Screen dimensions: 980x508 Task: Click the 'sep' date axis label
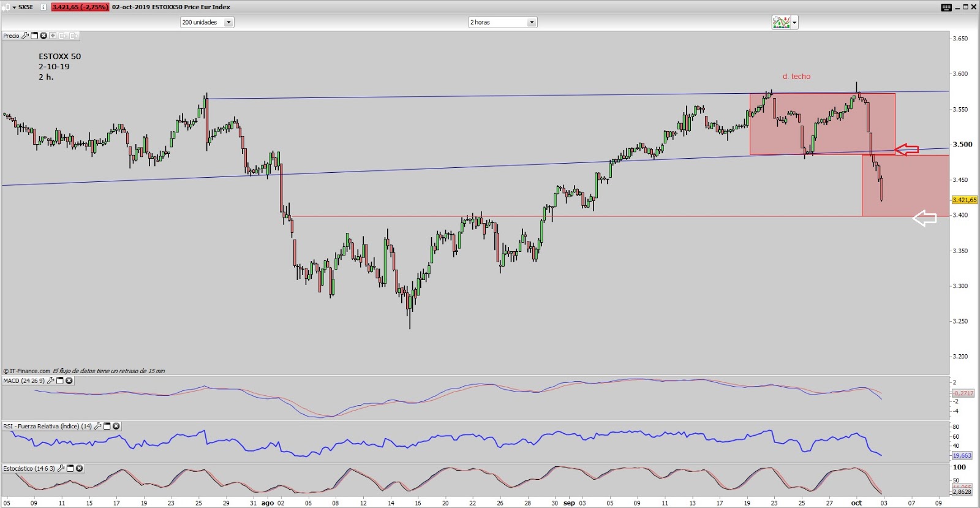pyautogui.click(x=569, y=503)
